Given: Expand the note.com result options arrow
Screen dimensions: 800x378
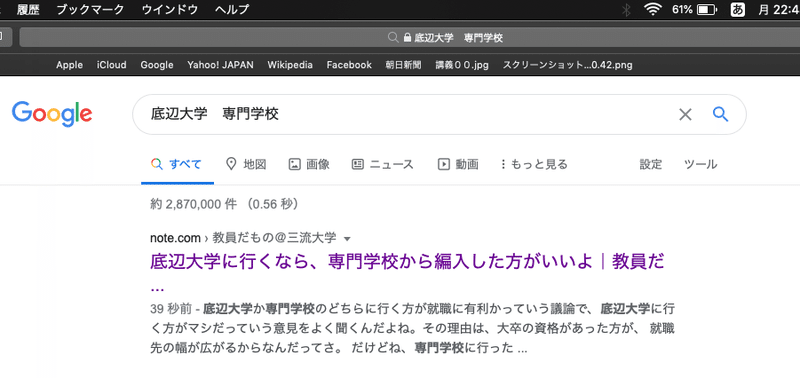Looking at the screenshot, I should click(347, 239).
